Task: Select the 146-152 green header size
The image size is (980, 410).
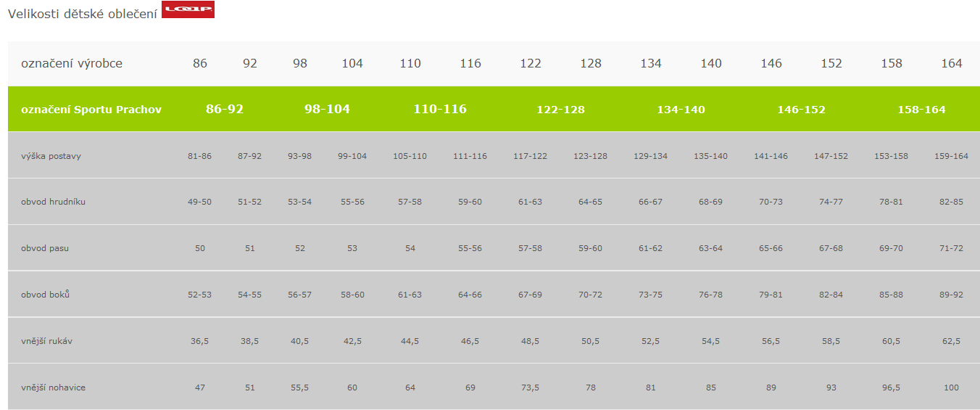Action: 801,110
